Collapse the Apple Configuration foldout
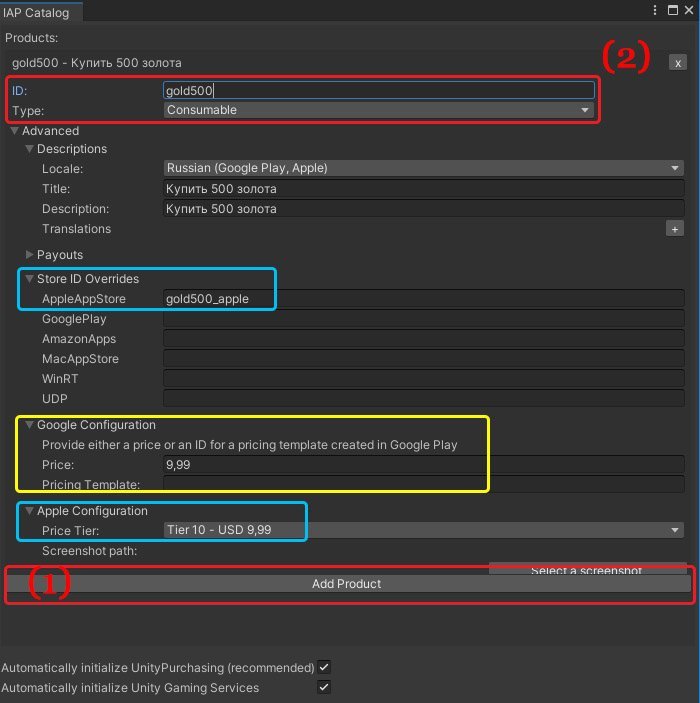700x703 pixels. pos(30,511)
